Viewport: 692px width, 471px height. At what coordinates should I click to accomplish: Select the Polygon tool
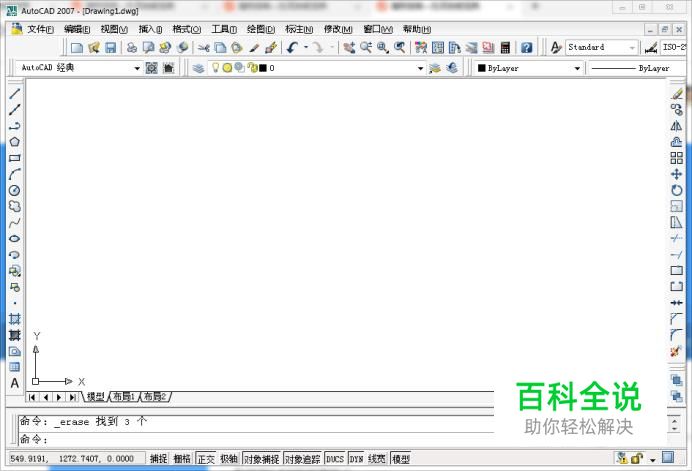coord(15,142)
